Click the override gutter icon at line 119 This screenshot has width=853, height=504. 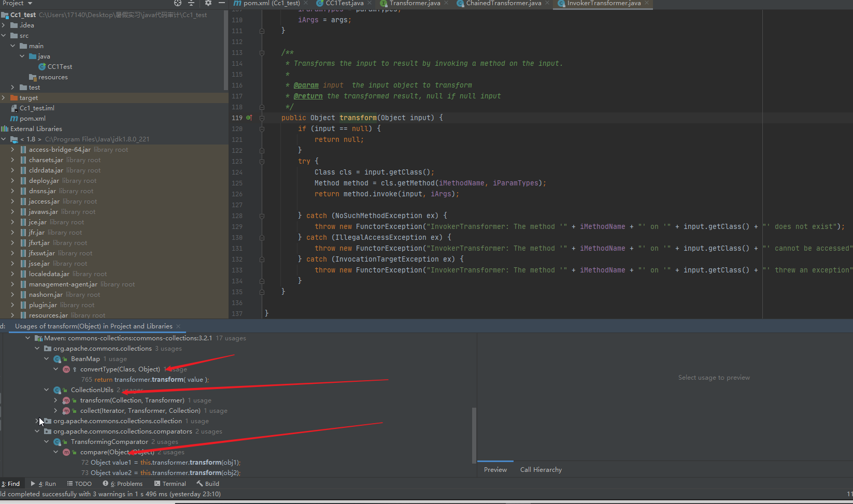click(x=249, y=118)
